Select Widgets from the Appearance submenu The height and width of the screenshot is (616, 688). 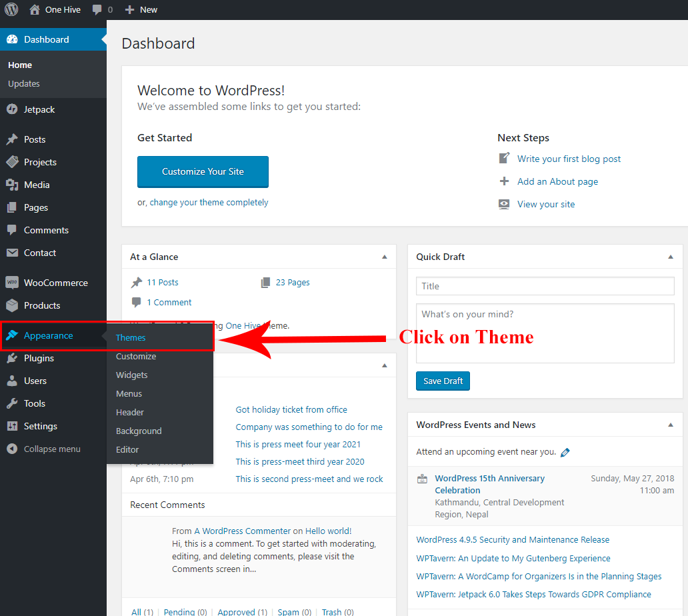tap(131, 375)
